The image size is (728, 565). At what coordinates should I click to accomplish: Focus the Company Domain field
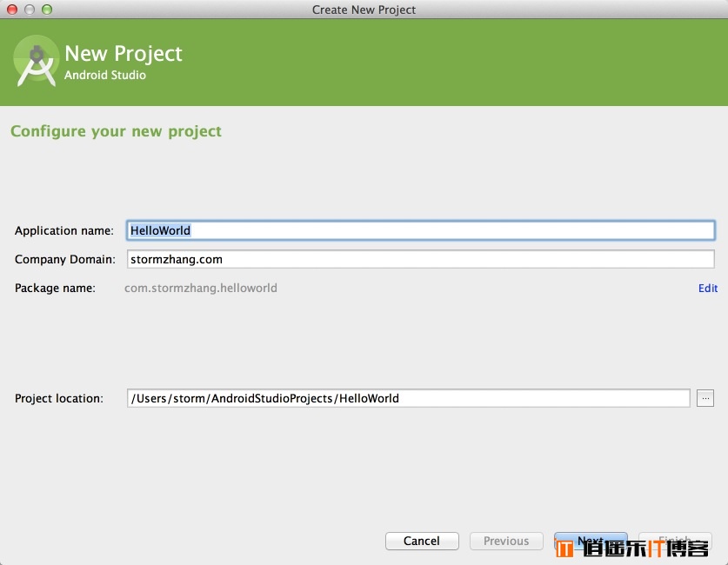coord(420,259)
